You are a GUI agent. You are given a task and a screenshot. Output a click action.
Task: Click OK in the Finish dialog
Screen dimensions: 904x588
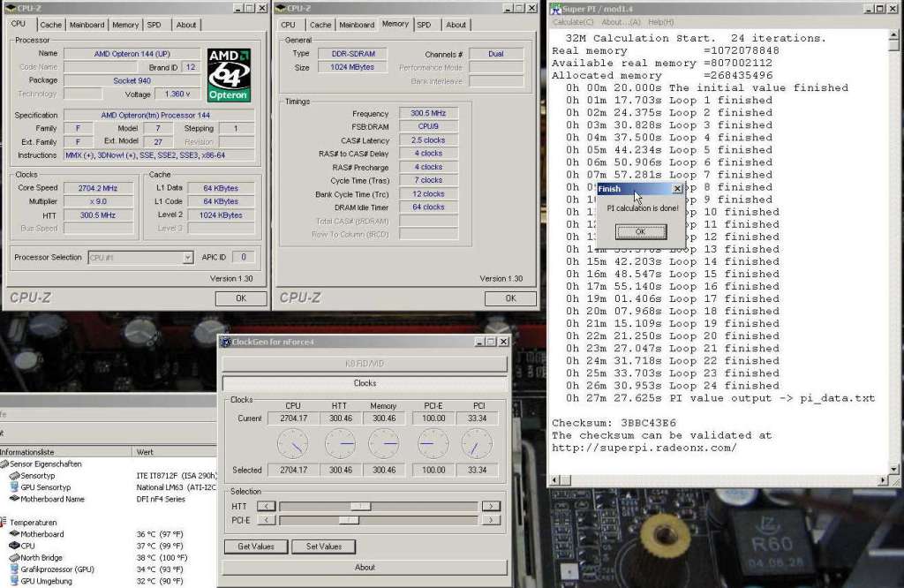pos(641,231)
